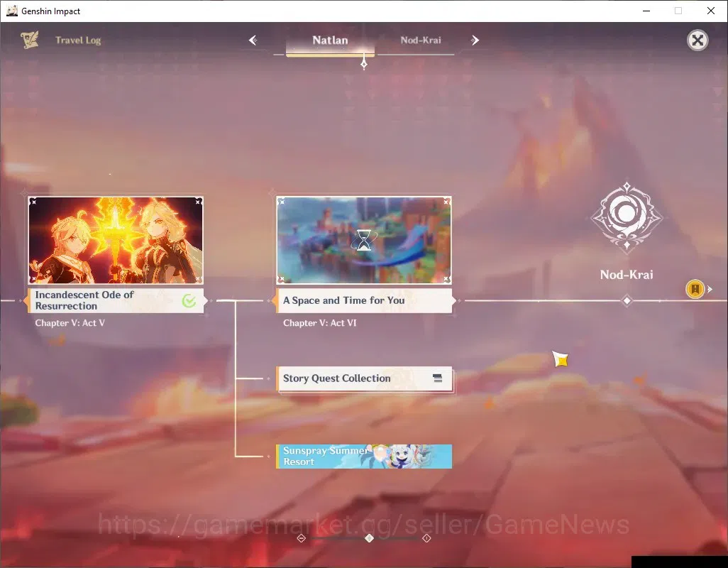Viewport: 728px width, 568px height.
Task: Select the Natlan tab
Action: click(330, 40)
